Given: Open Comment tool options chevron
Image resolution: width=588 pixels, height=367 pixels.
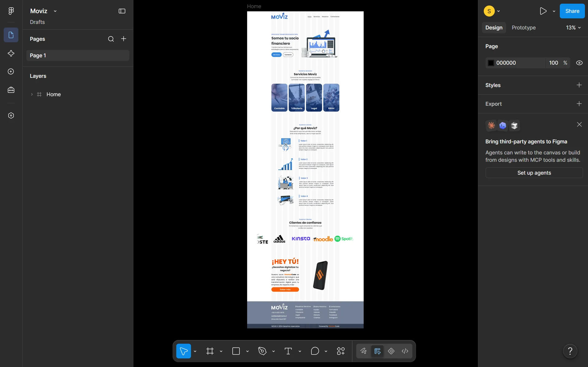Looking at the screenshot, I should (x=326, y=351).
